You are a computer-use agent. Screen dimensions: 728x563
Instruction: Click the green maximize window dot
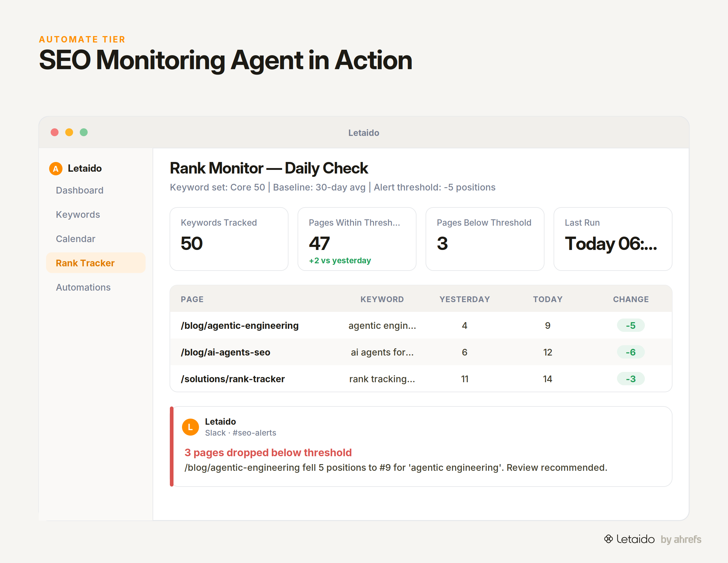point(84,132)
